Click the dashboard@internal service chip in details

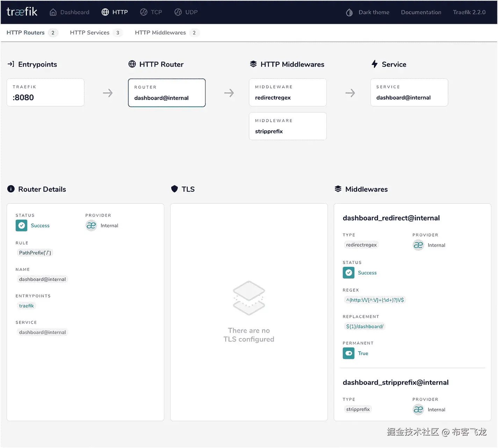[x=42, y=332]
